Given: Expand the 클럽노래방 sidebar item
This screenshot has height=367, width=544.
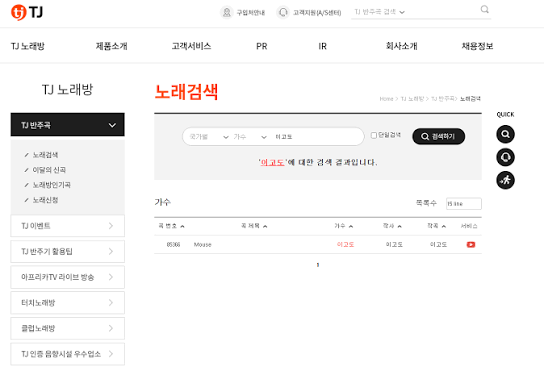Looking at the screenshot, I should click(x=68, y=328).
